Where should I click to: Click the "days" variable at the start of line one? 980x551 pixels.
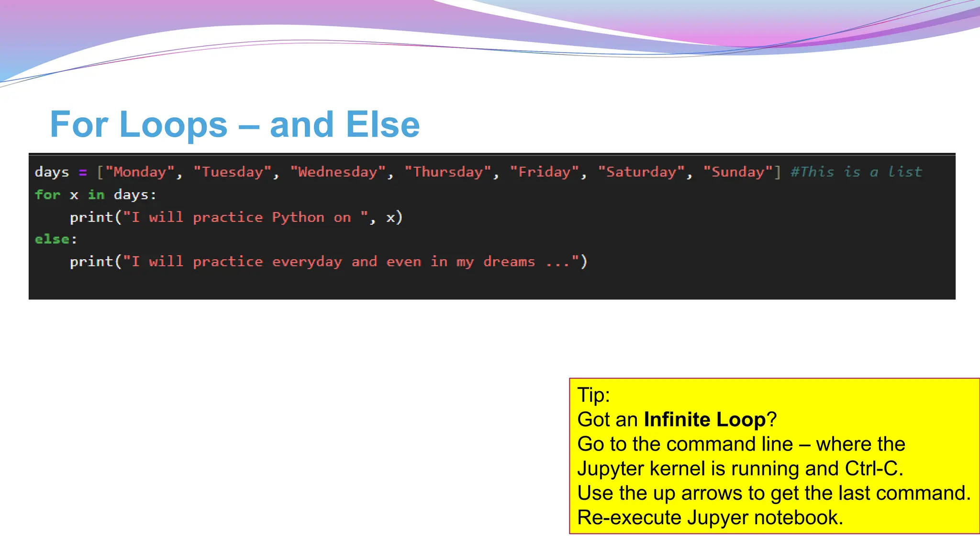(52, 172)
